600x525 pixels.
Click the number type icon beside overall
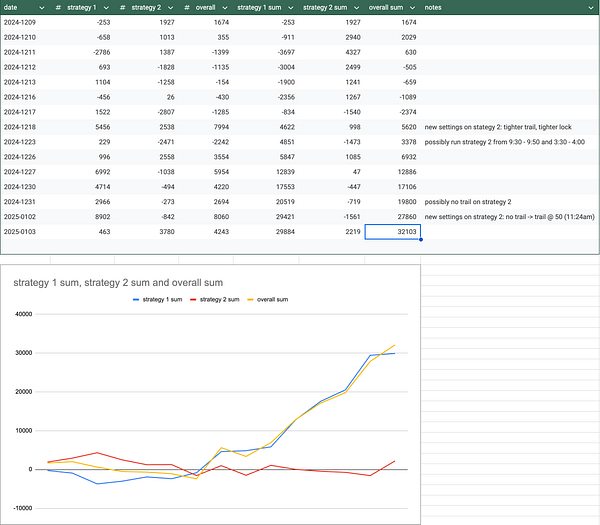tap(187, 8)
